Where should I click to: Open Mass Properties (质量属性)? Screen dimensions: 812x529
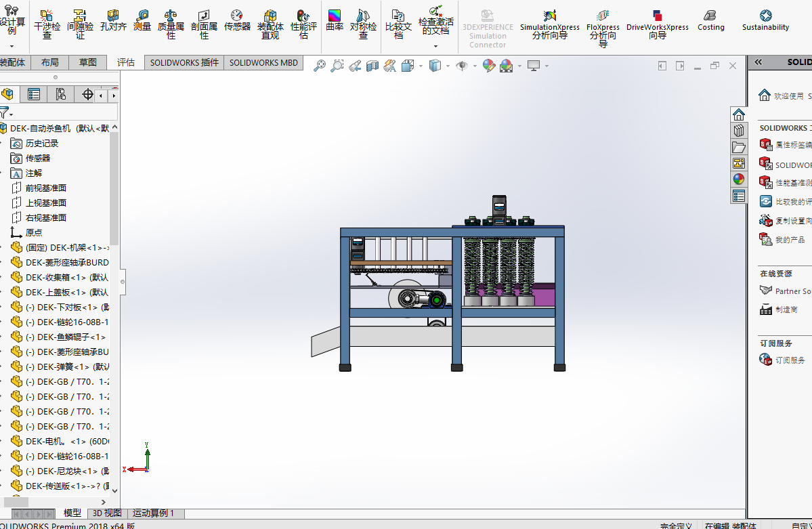171,24
